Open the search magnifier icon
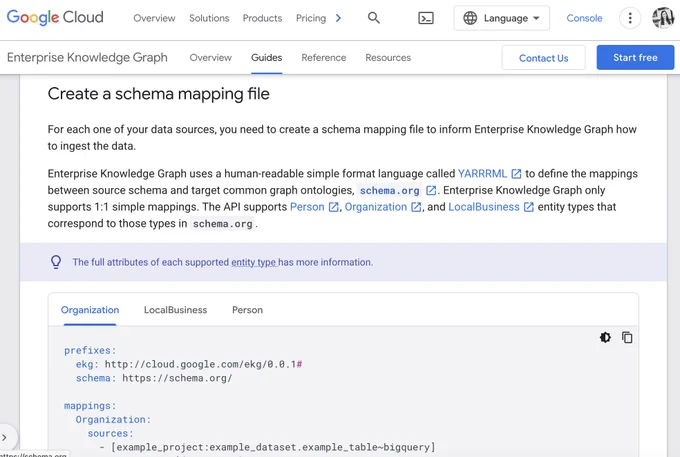The image size is (680, 457). [373, 18]
